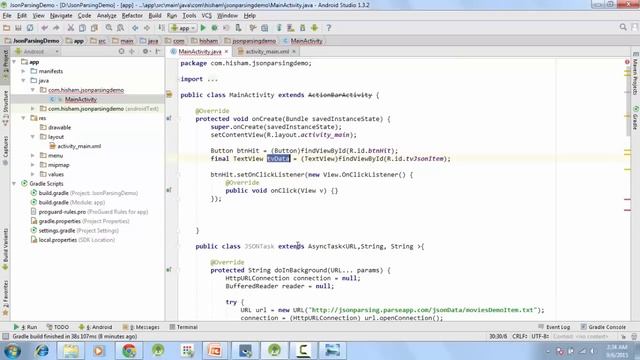Click the Open folder toolbar icon
Screen dimensions: 640x360
tap(7, 28)
